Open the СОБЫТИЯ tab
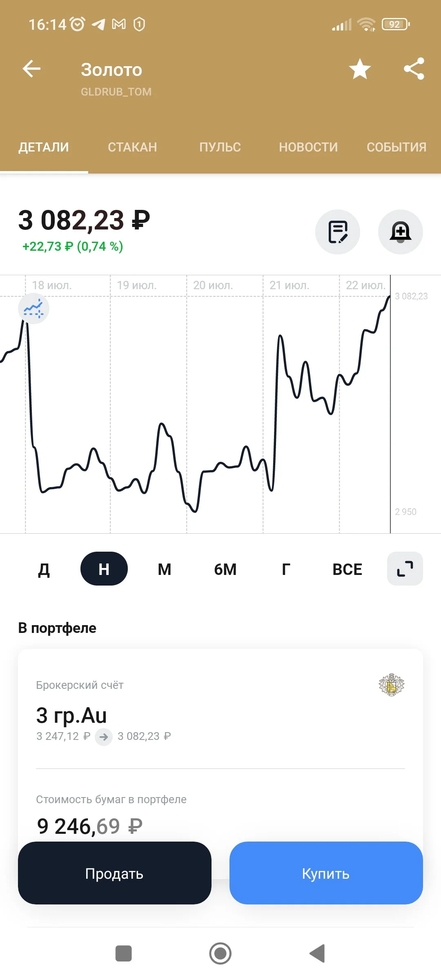441x980 pixels. [396, 147]
